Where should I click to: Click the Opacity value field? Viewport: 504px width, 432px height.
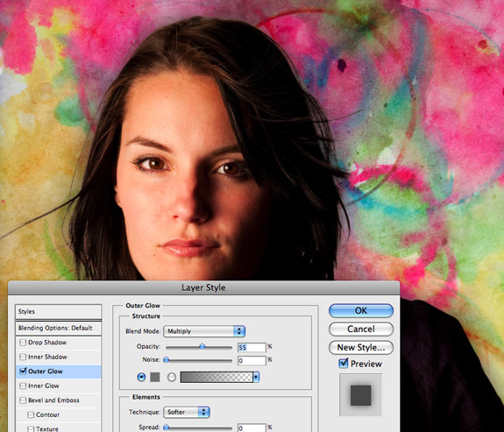pos(252,348)
